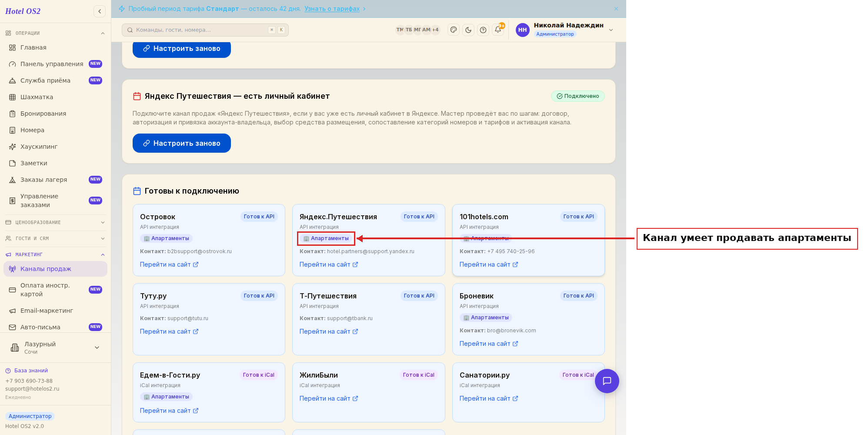Open the floating chat bubble
Viewport: 868px width, 435px height.
point(607,381)
